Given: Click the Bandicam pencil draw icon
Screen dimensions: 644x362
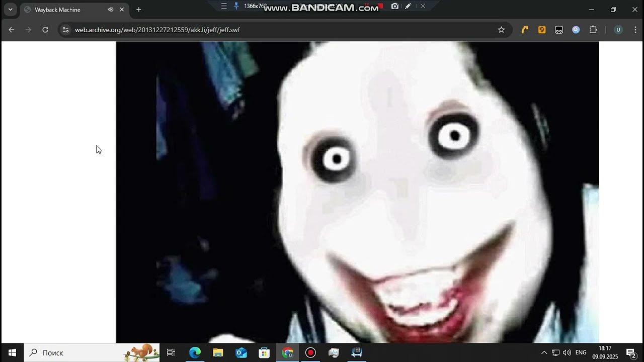Looking at the screenshot, I should [x=408, y=6].
